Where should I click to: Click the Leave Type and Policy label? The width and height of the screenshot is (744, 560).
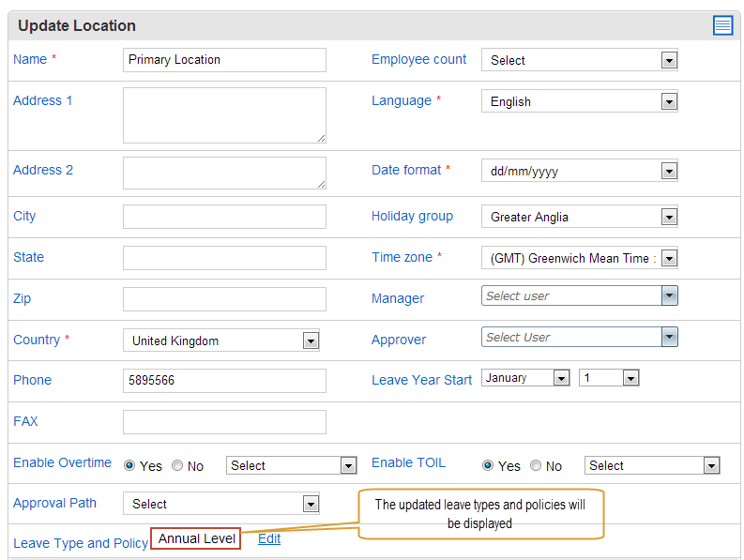(81, 543)
